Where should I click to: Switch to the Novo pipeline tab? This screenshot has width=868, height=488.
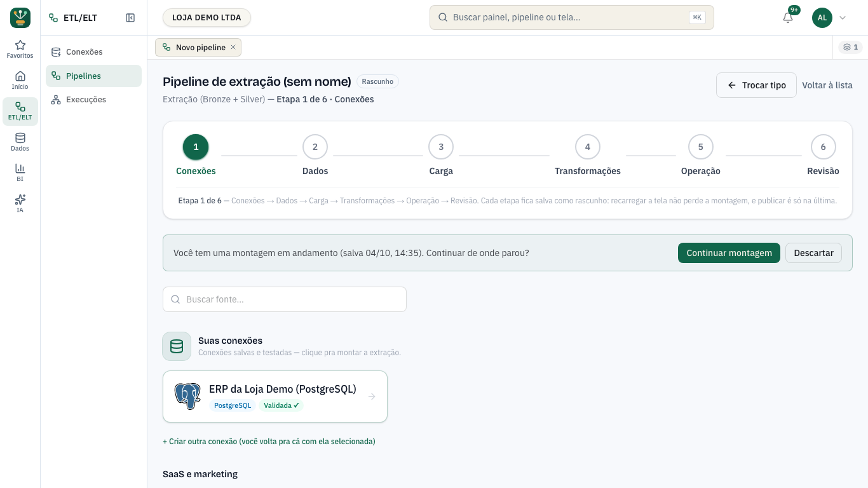[198, 47]
